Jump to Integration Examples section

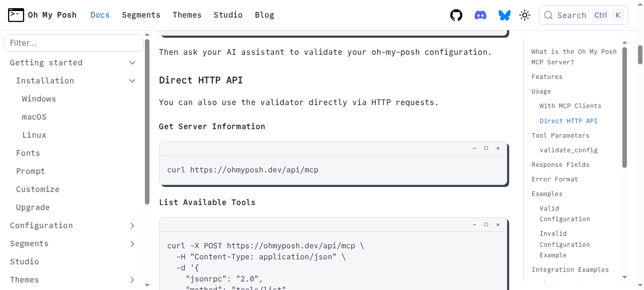click(570, 270)
